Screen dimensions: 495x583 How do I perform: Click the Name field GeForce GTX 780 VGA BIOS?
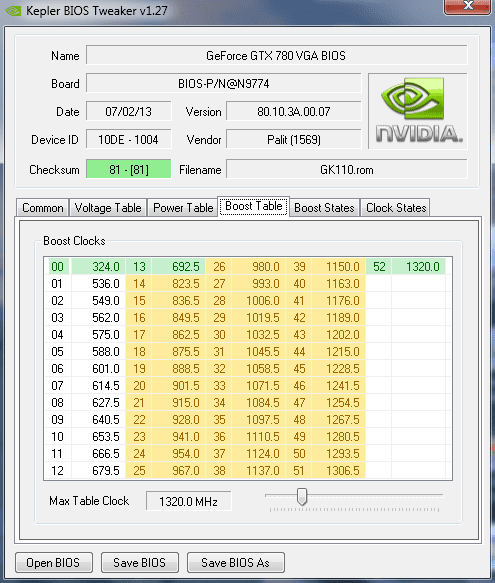pos(276,55)
